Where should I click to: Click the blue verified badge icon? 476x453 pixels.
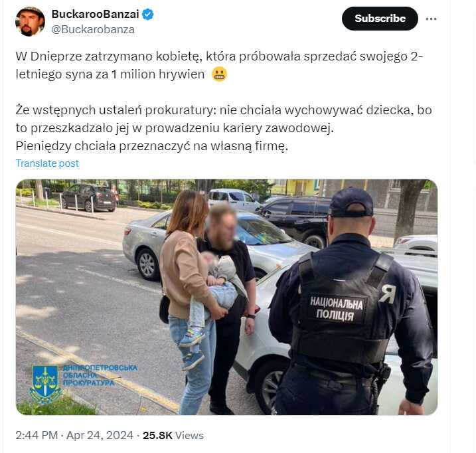coord(148,14)
